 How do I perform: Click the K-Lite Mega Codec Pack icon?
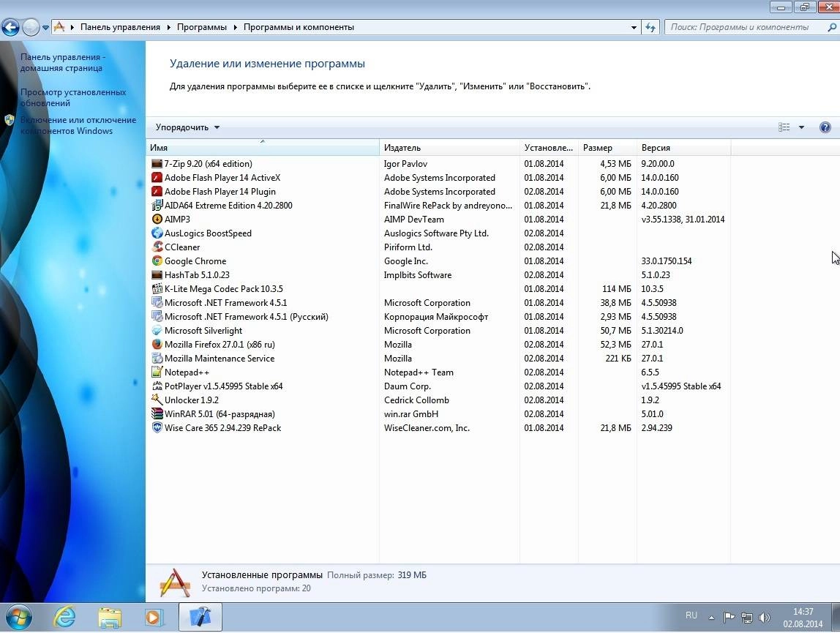coord(157,289)
